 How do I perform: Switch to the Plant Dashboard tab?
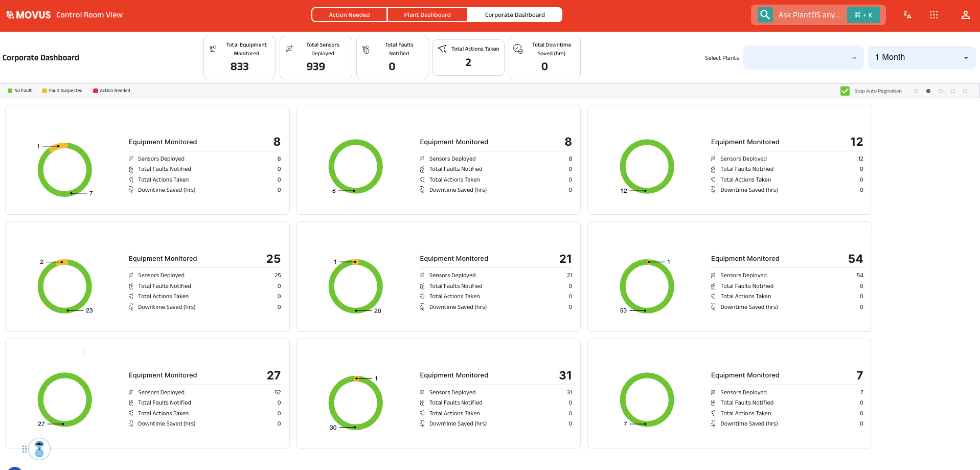click(427, 14)
